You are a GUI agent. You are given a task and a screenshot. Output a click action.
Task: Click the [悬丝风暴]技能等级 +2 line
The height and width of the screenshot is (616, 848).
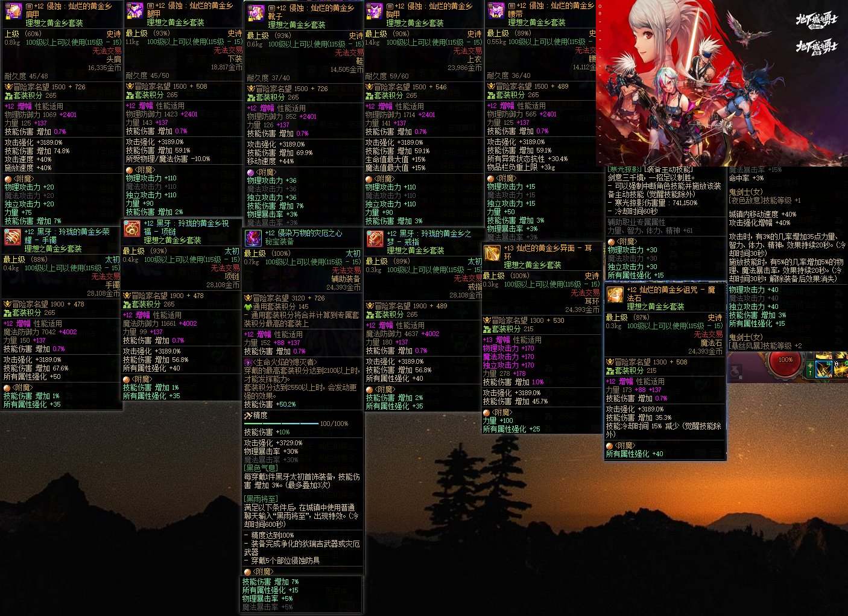pos(765,346)
